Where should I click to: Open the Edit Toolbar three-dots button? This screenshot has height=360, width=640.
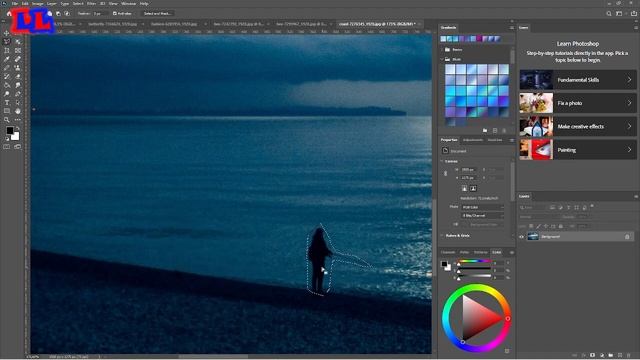pos(18,120)
